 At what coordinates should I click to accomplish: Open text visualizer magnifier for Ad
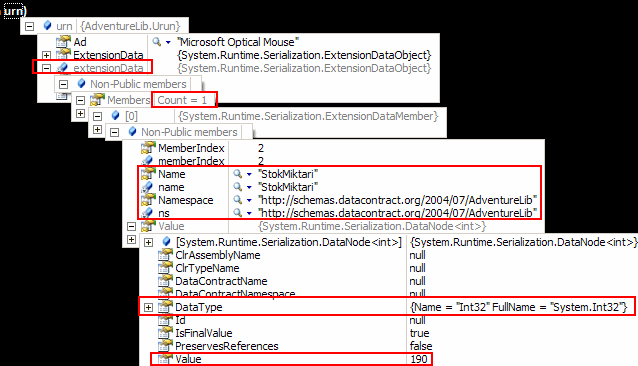pos(157,41)
